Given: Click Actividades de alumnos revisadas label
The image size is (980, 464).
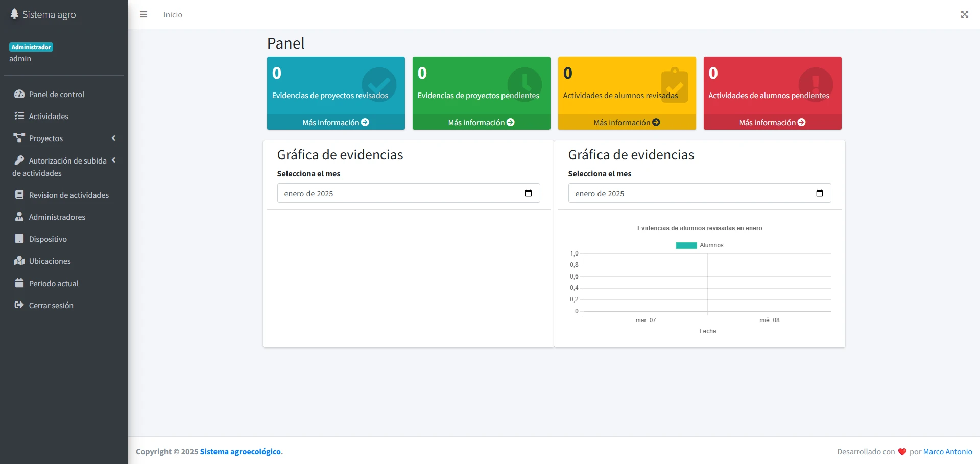Looking at the screenshot, I should pos(620,96).
